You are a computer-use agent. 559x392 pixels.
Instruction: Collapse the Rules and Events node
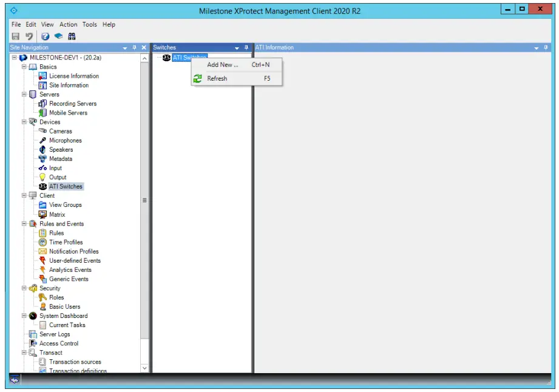(24, 223)
